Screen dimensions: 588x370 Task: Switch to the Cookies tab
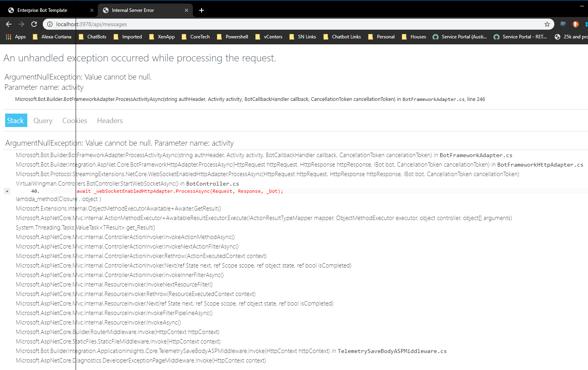point(74,120)
